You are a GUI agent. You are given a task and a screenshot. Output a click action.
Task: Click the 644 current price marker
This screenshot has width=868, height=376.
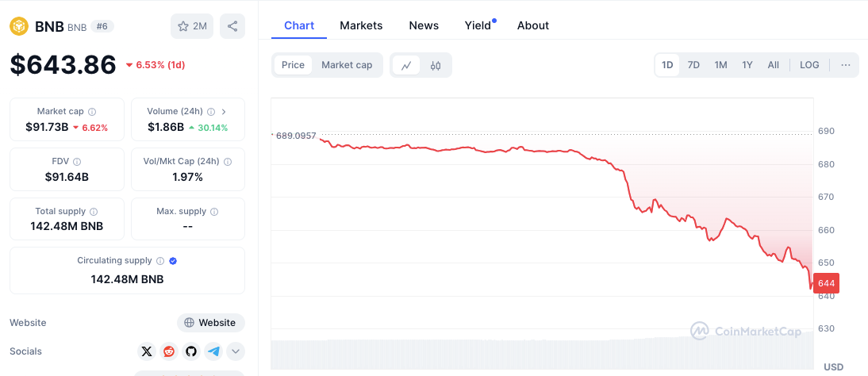[x=826, y=283]
